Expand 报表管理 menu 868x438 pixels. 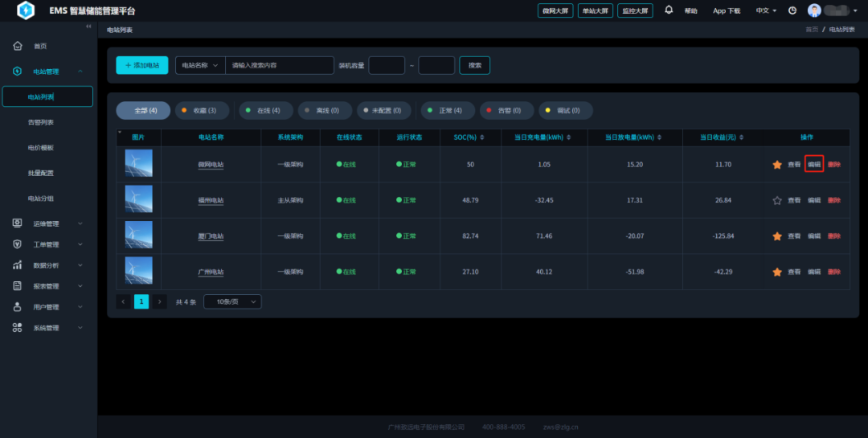pos(80,286)
